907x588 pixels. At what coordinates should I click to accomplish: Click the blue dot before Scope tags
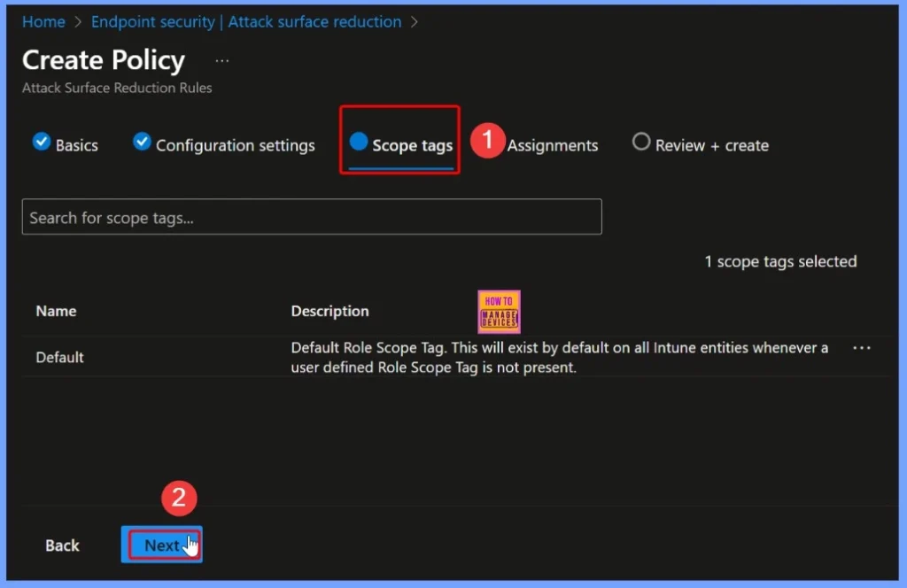(x=359, y=142)
